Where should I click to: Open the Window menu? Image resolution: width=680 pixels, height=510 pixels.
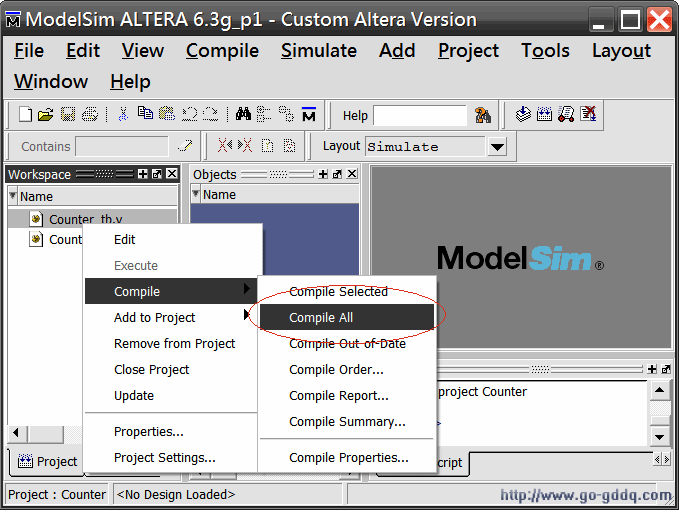pos(51,82)
